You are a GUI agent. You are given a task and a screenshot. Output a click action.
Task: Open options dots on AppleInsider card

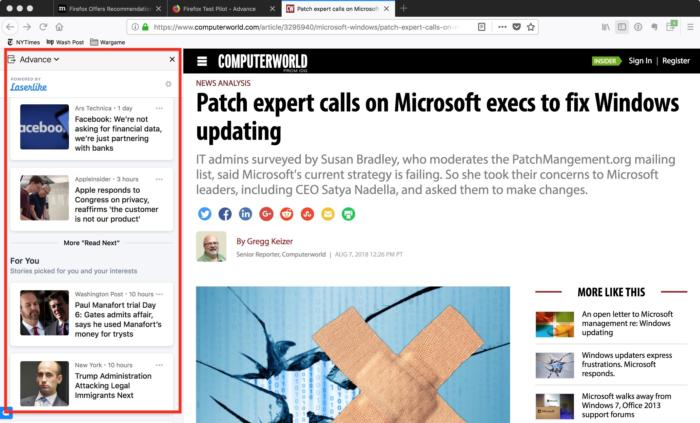click(x=159, y=179)
